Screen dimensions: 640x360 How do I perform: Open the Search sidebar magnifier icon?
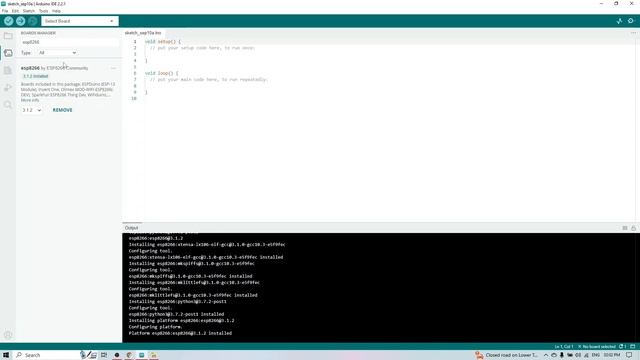tap(8, 105)
